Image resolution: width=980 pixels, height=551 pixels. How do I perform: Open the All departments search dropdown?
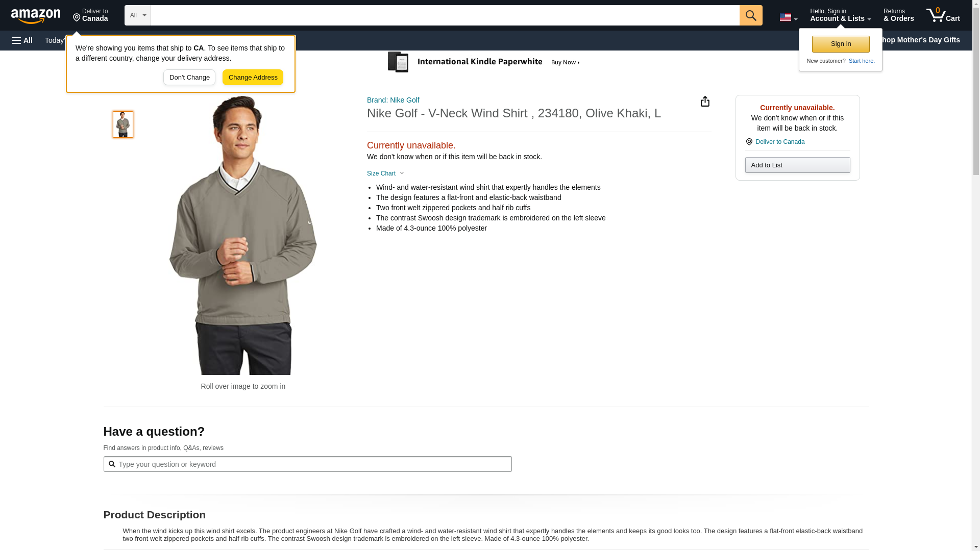[x=137, y=15]
